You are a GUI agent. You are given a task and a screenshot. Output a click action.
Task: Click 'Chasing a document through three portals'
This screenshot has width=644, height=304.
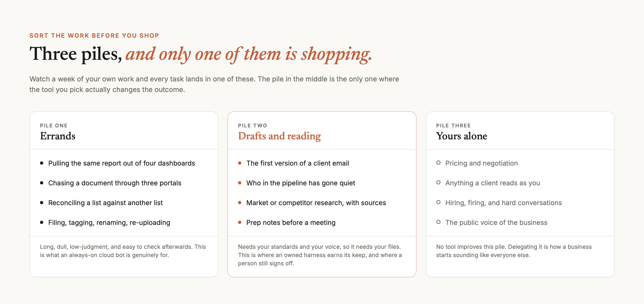click(x=115, y=183)
